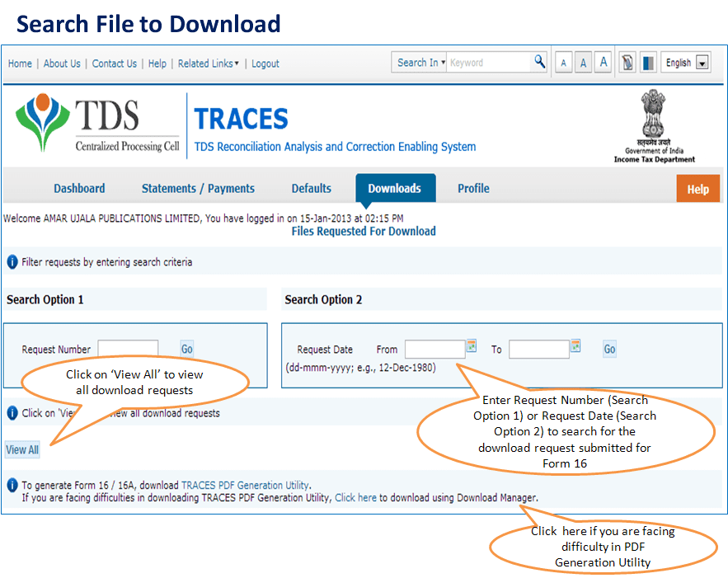Click the screen reader access icon
This screenshot has height=578, width=728.
click(627, 61)
